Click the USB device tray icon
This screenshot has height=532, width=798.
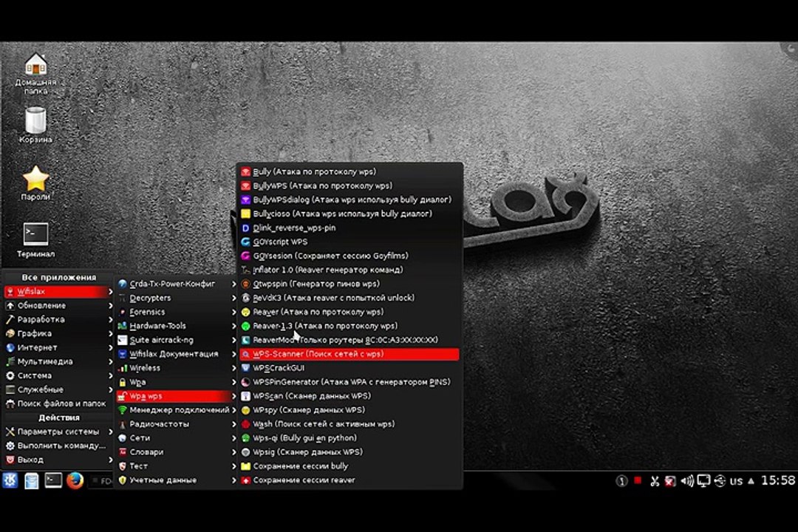[720, 480]
